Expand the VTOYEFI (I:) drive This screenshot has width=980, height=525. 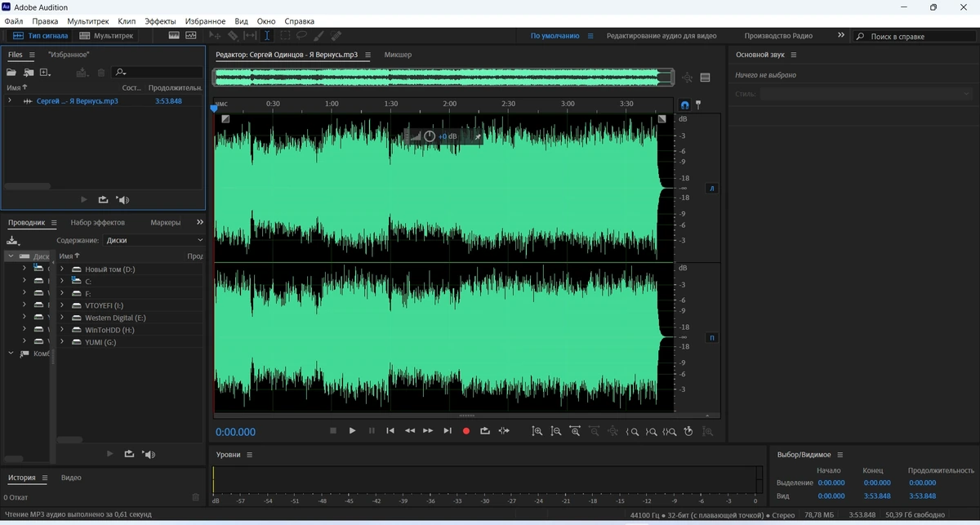(62, 305)
